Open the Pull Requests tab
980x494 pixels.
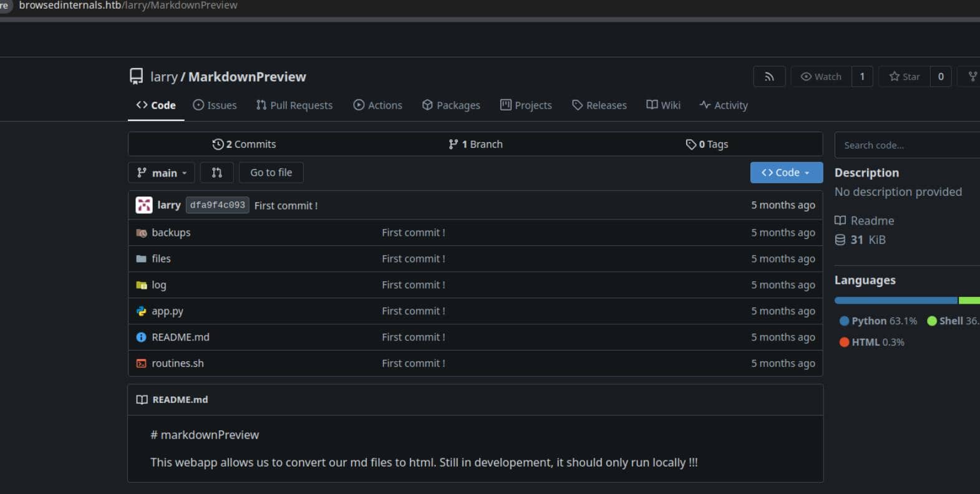pos(294,105)
